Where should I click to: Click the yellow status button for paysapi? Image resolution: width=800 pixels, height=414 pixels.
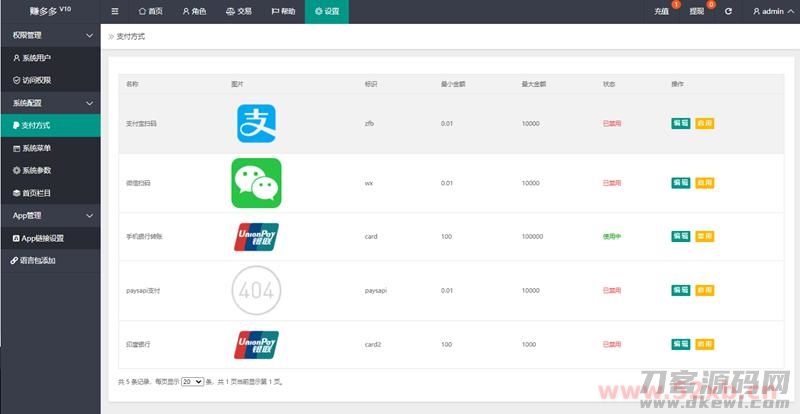click(705, 290)
